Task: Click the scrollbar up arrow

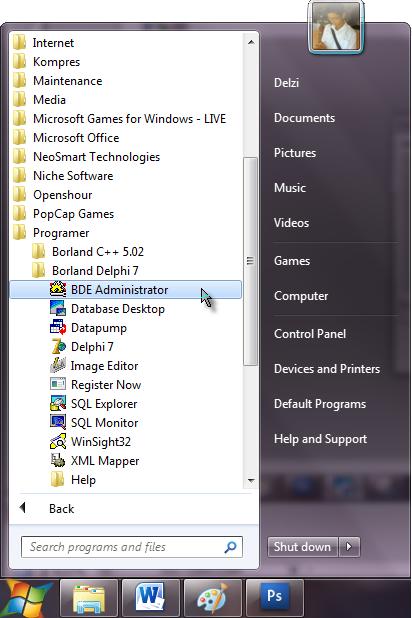Action: 251,42
